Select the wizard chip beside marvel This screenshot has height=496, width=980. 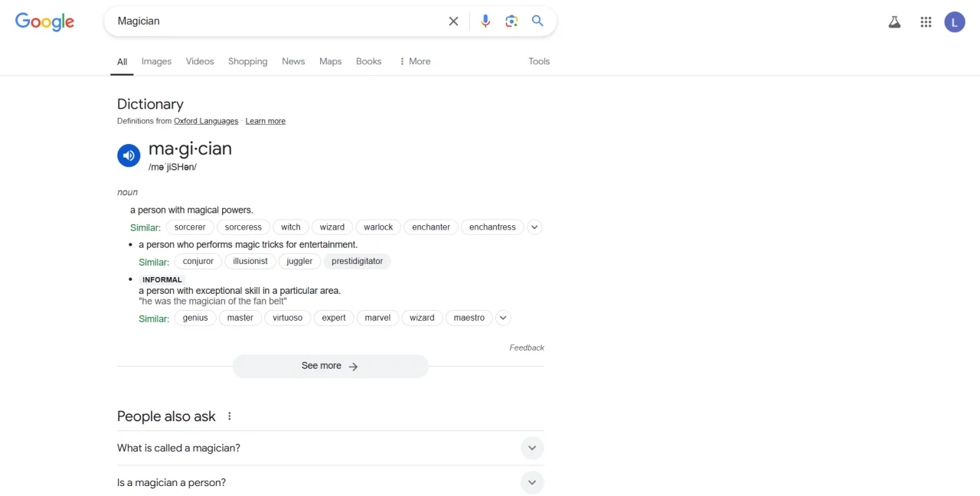coord(422,318)
